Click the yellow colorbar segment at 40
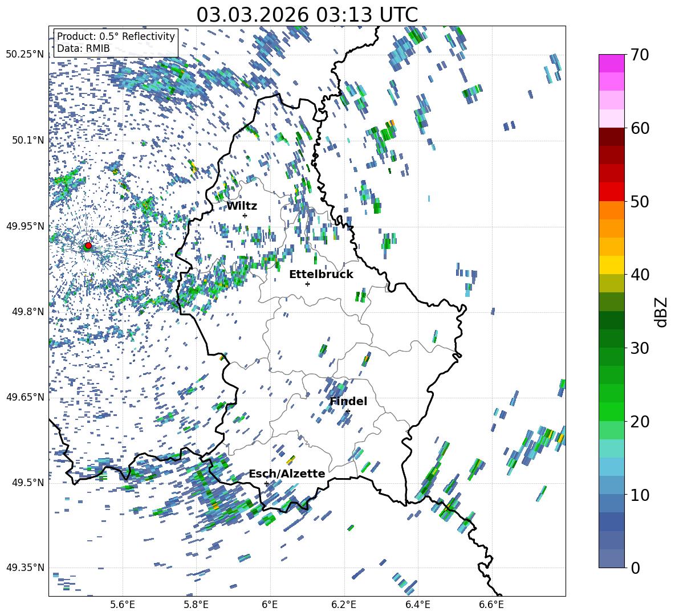The height and width of the screenshot is (616, 675). [x=612, y=265]
